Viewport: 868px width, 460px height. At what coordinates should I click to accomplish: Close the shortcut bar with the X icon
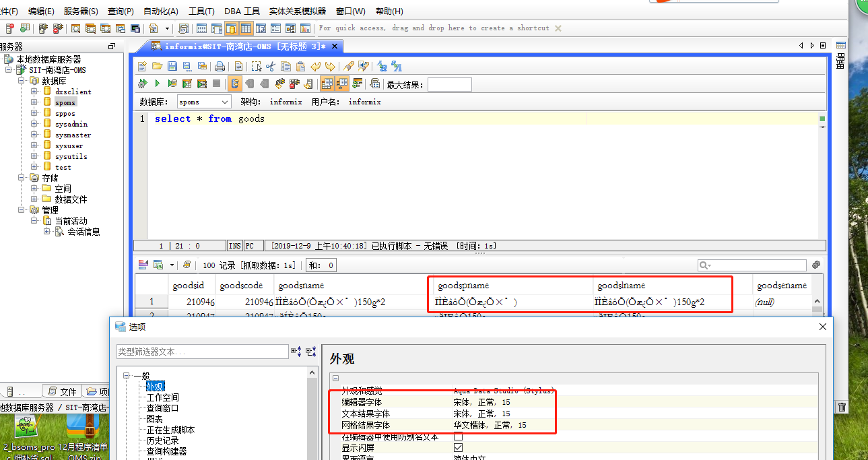click(x=558, y=28)
